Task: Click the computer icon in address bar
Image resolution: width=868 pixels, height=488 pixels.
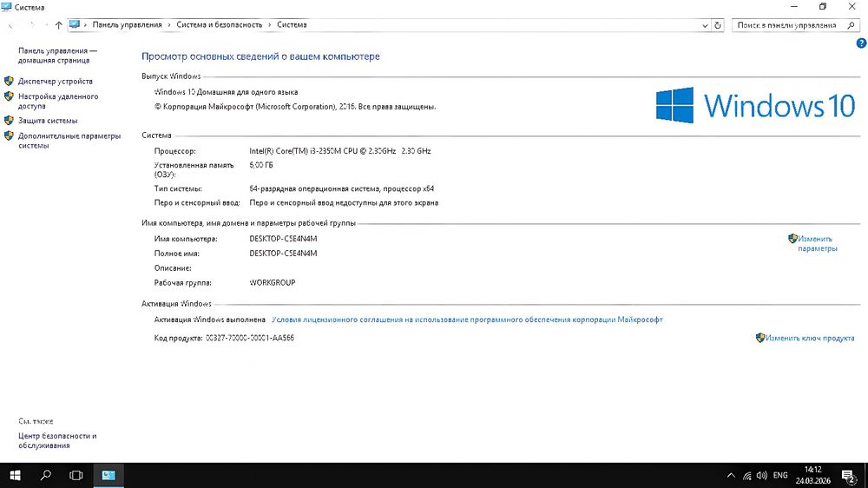Action: (x=74, y=25)
